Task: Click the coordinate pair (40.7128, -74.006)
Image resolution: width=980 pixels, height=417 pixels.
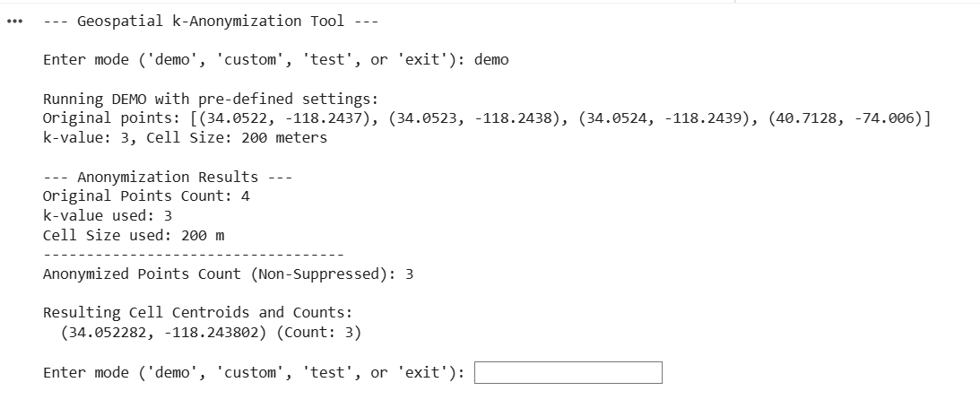Action: tap(846, 118)
